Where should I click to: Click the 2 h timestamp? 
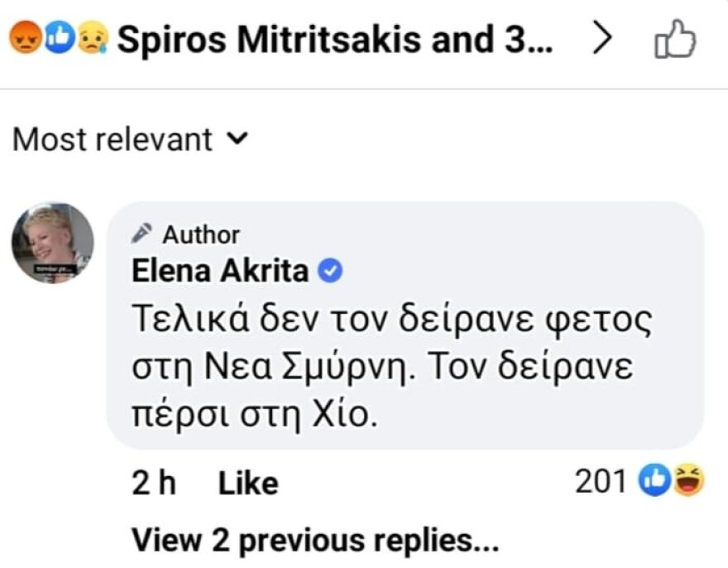coord(154,480)
